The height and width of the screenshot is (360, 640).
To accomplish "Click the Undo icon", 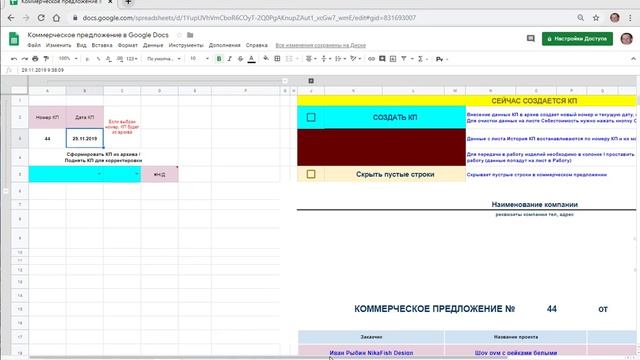I will pyautogui.click(x=14, y=59).
